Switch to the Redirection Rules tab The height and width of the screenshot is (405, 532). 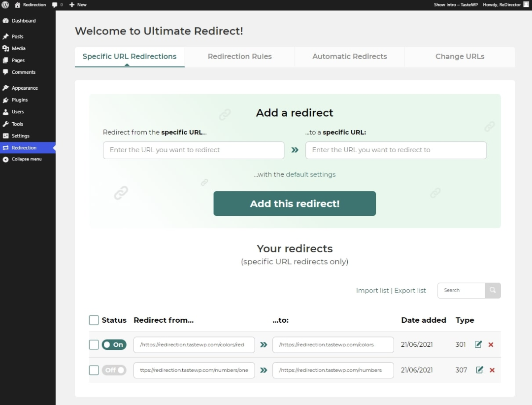click(x=239, y=56)
